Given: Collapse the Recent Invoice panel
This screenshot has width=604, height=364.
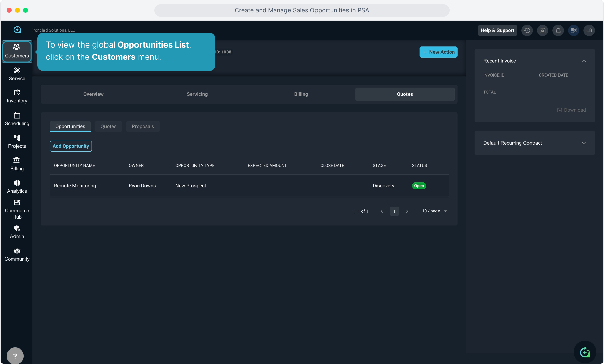Looking at the screenshot, I should [x=584, y=61].
